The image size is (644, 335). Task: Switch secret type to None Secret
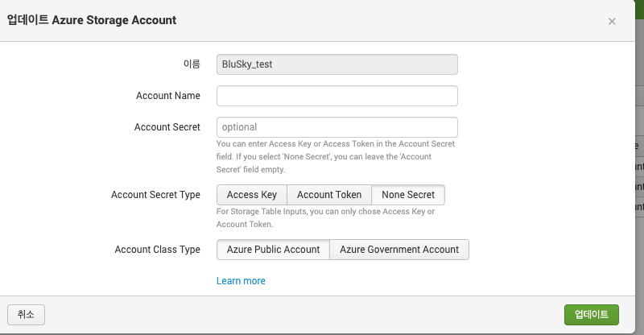[408, 195]
